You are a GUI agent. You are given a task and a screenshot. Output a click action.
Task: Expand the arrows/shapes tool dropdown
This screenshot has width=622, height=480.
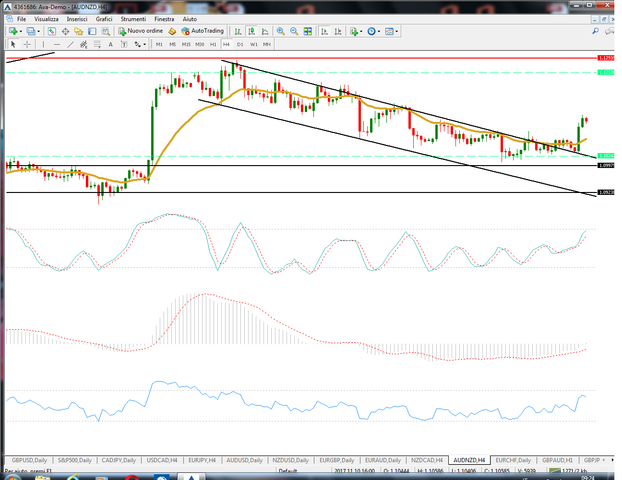(145, 44)
